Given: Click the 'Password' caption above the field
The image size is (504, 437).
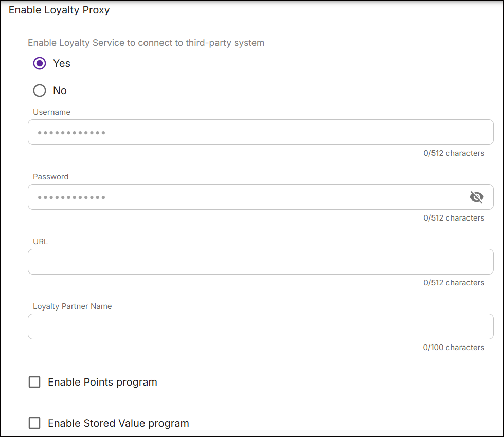Looking at the screenshot, I should point(50,176).
